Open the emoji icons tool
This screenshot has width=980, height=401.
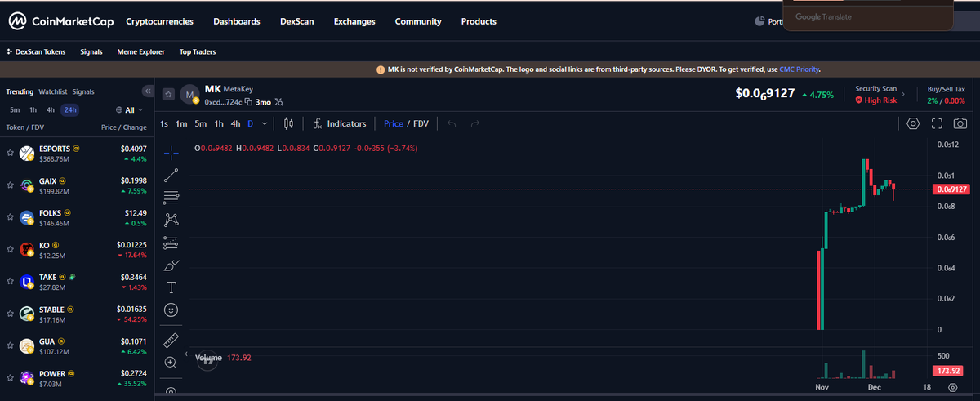coord(171,310)
